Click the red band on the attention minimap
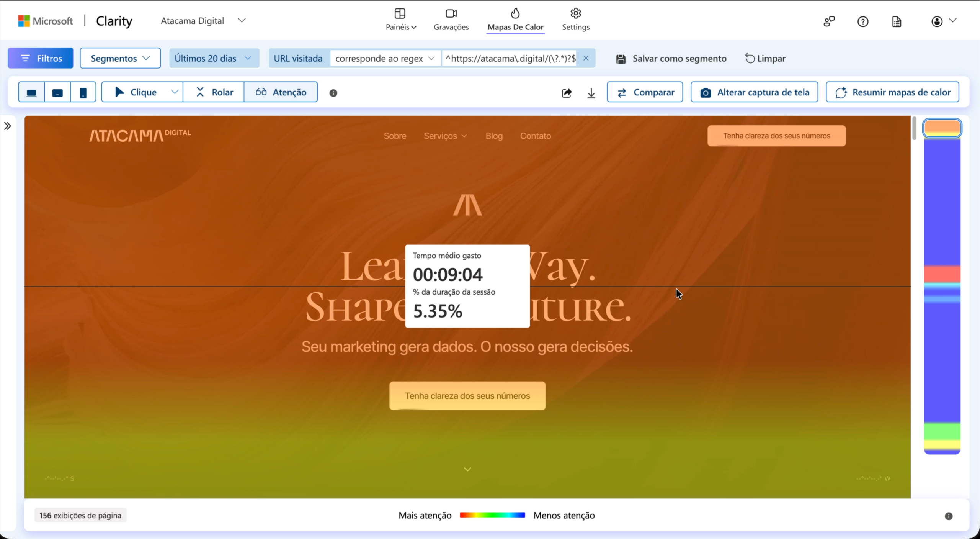The height and width of the screenshot is (539, 980). (x=942, y=274)
